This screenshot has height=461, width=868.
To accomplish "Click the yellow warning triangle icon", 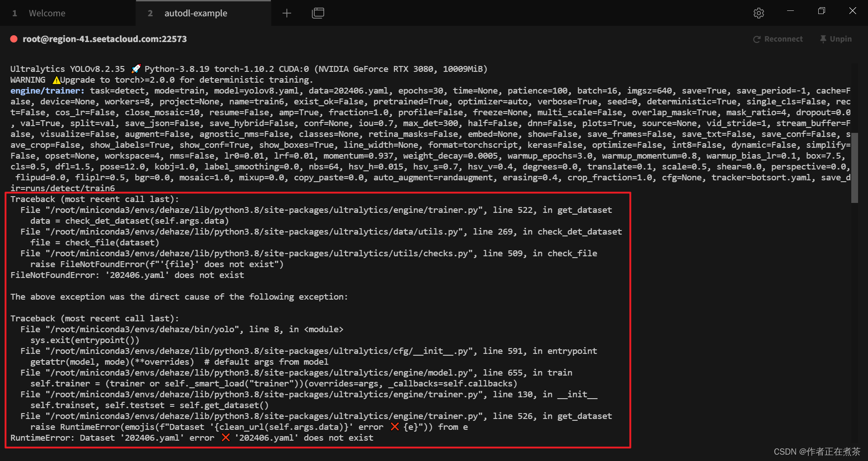I will point(57,80).
